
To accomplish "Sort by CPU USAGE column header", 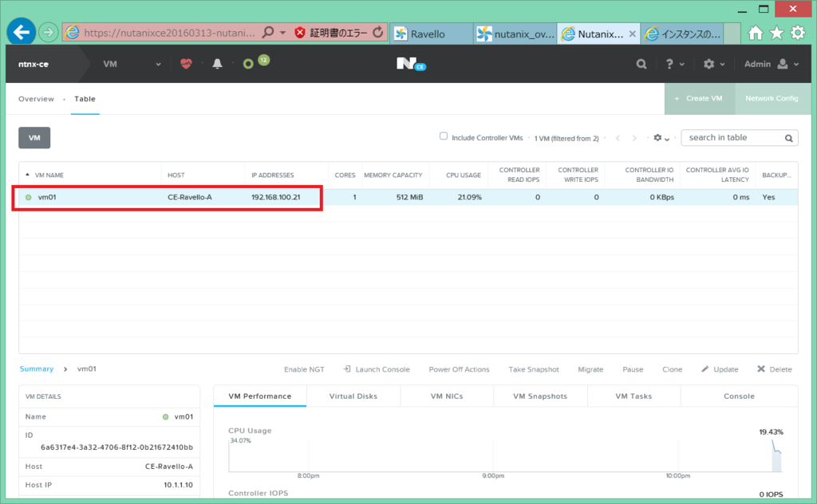I will tap(464, 175).
